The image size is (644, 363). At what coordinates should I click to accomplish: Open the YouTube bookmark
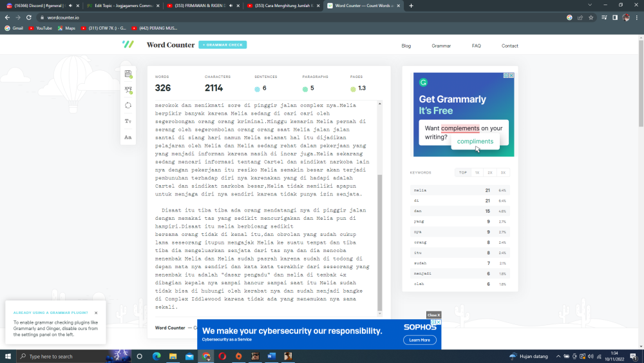(x=40, y=28)
